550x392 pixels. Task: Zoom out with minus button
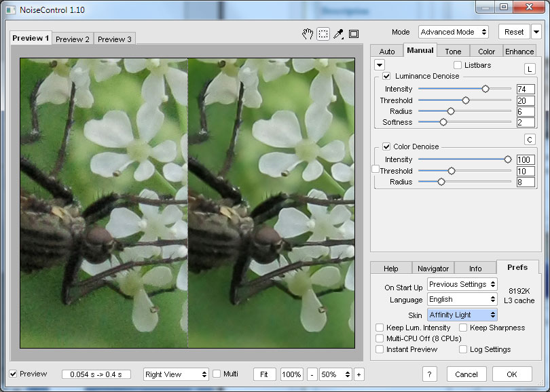click(312, 374)
